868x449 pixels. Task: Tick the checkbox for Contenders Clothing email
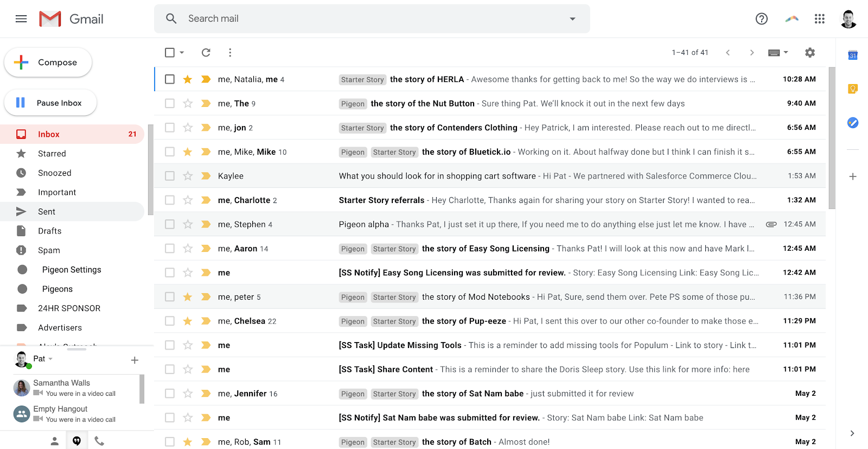(170, 128)
